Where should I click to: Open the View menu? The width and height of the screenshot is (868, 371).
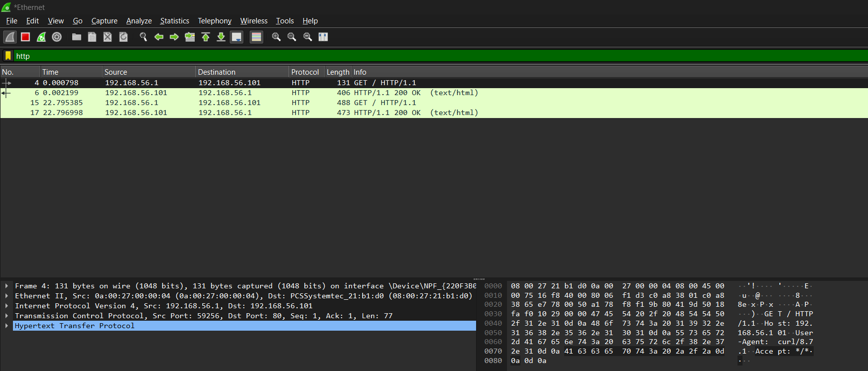click(x=56, y=21)
